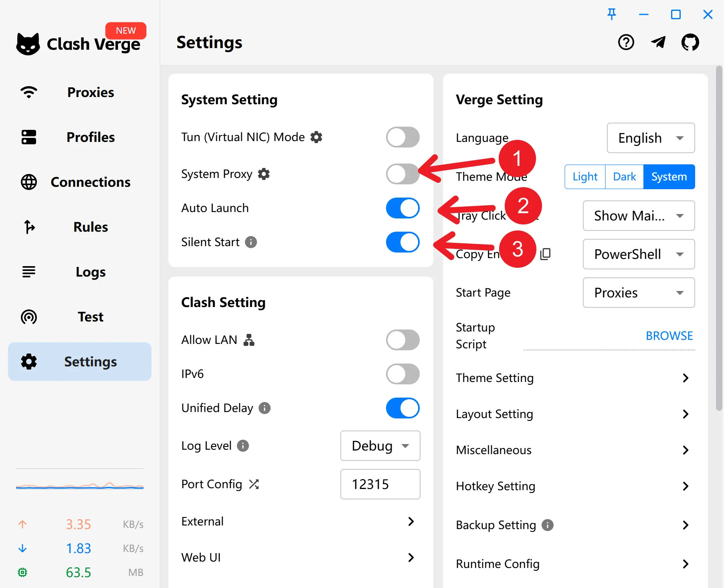
Task: Click the memory usage chip icon
Action: 22,572
